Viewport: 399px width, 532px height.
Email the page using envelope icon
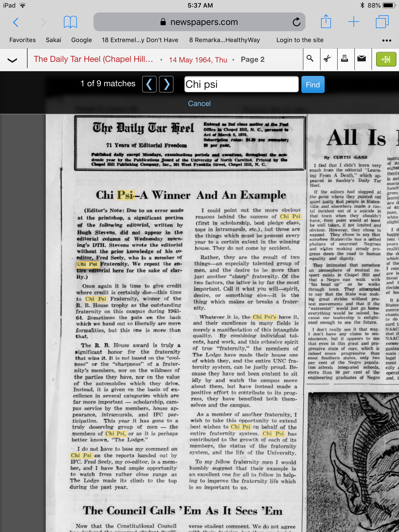(362, 59)
